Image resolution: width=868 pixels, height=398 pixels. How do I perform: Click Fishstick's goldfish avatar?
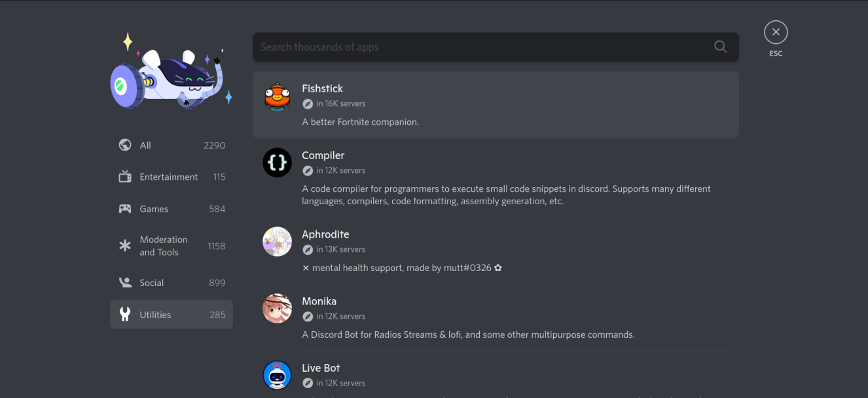(x=277, y=96)
